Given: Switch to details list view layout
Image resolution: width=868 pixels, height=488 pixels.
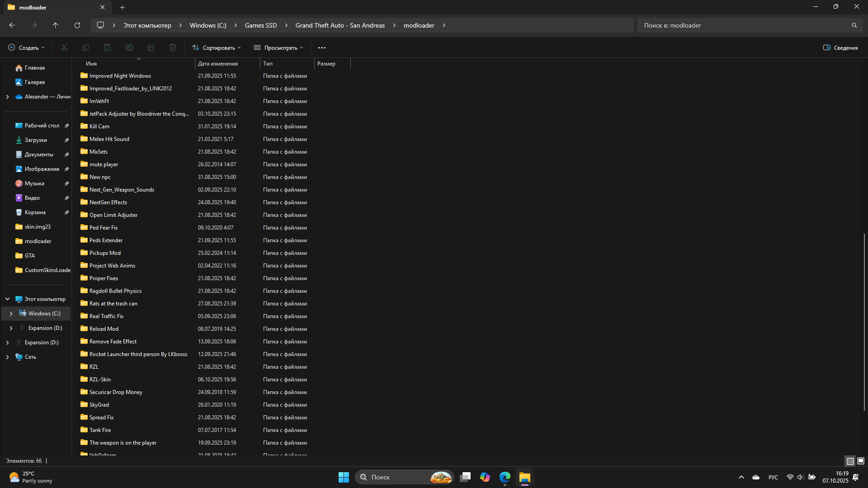Looking at the screenshot, I should click(x=850, y=461).
